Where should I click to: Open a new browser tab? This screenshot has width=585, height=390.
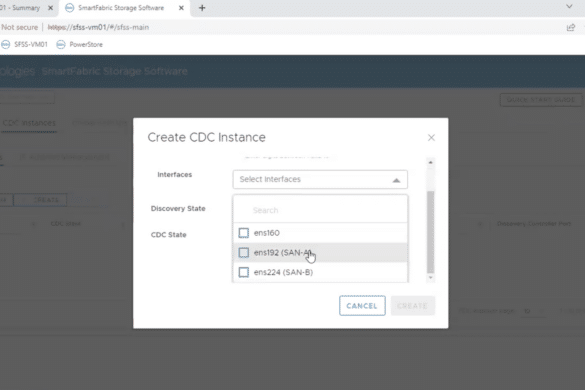pos(202,8)
